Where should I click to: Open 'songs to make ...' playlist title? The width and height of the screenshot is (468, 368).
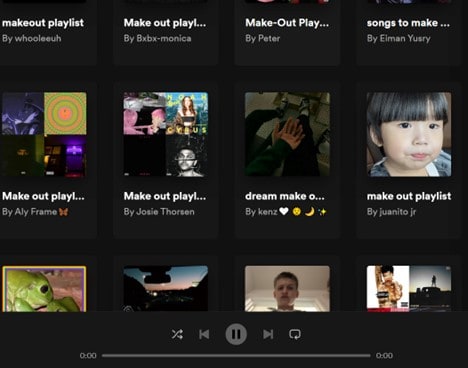coord(408,23)
